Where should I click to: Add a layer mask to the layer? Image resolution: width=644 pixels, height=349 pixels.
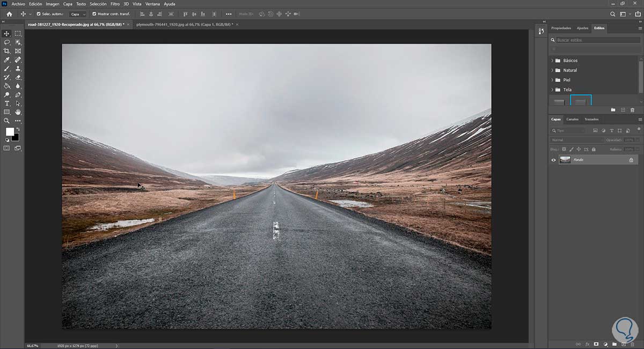point(596,344)
